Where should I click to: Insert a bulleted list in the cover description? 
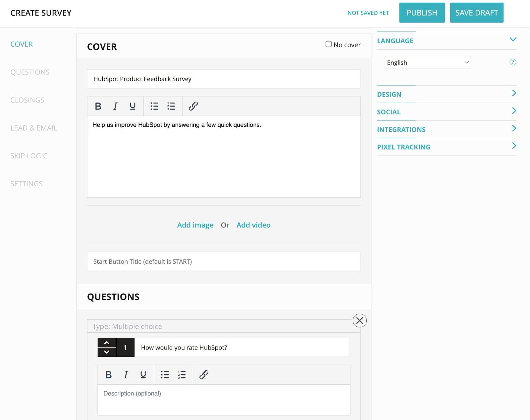click(x=154, y=106)
